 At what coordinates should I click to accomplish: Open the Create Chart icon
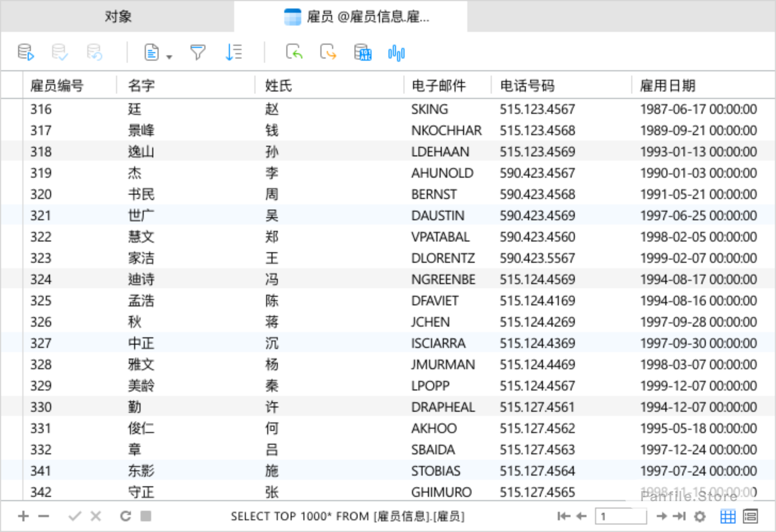pos(397,53)
